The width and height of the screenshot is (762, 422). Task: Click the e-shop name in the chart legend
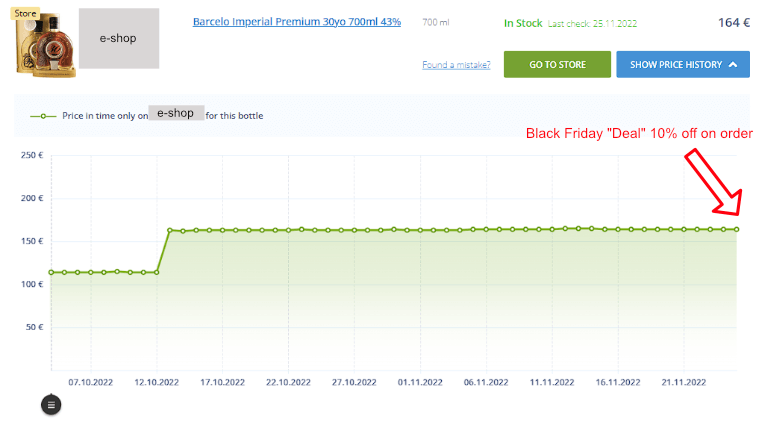pyautogui.click(x=176, y=113)
